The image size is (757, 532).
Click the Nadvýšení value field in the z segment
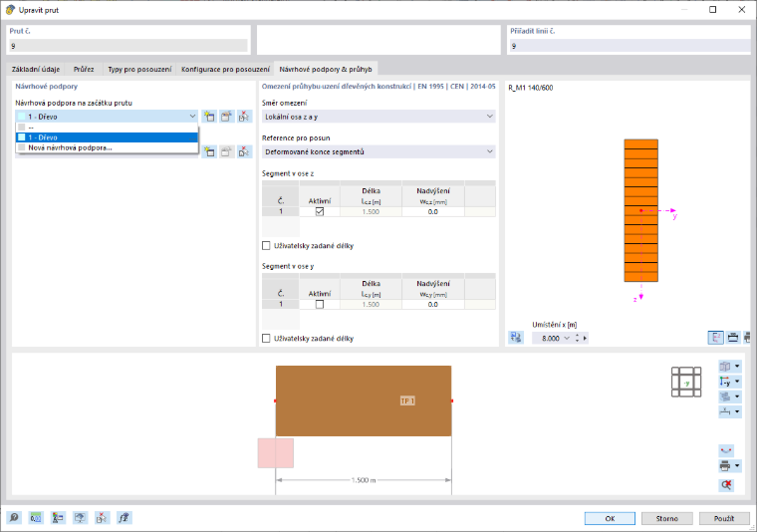point(432,211)
